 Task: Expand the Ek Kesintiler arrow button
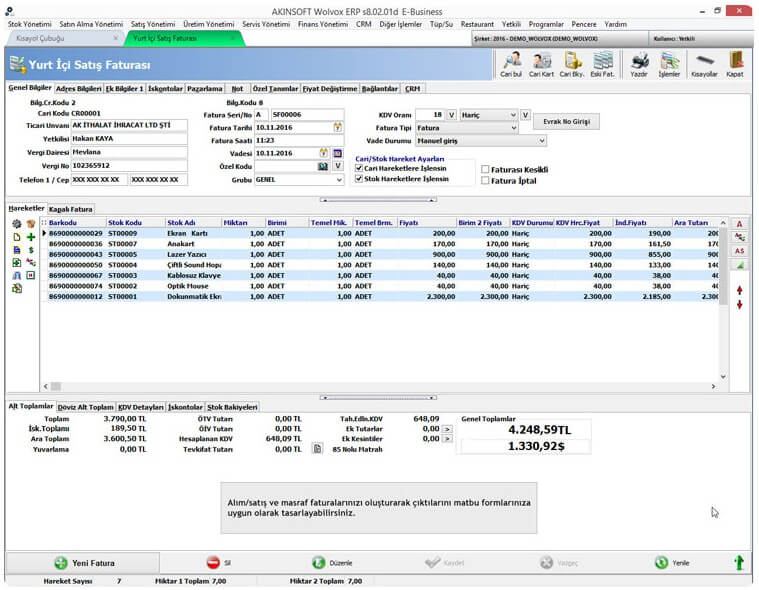pyautogui.click(x=448, y=439)
